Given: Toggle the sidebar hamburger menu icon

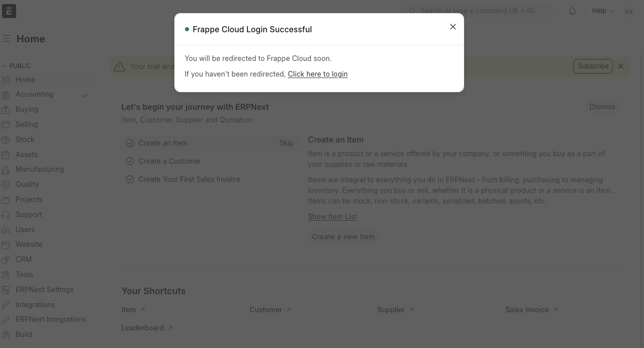Looking at the screenshot, I should pyautogui.click(x=7, y=39).
